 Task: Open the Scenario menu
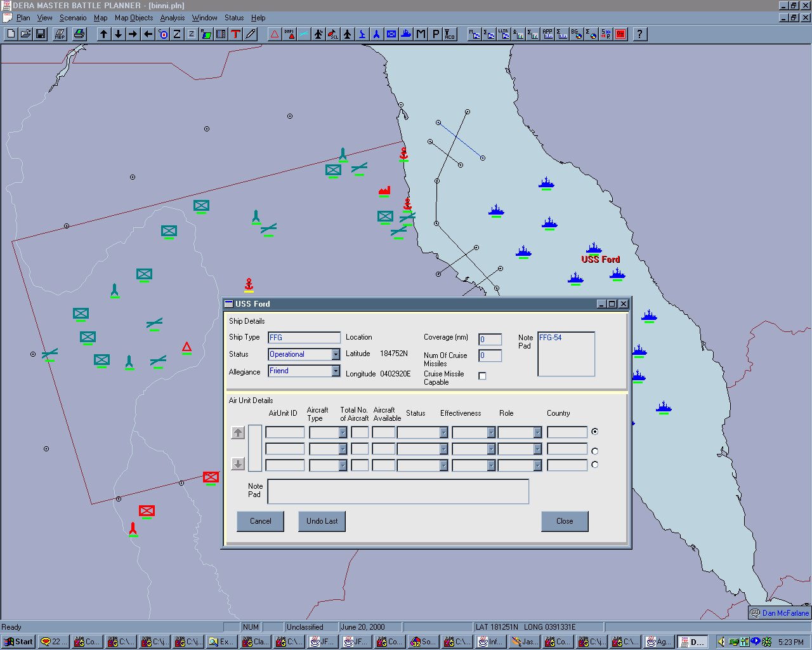pos(73,18)
